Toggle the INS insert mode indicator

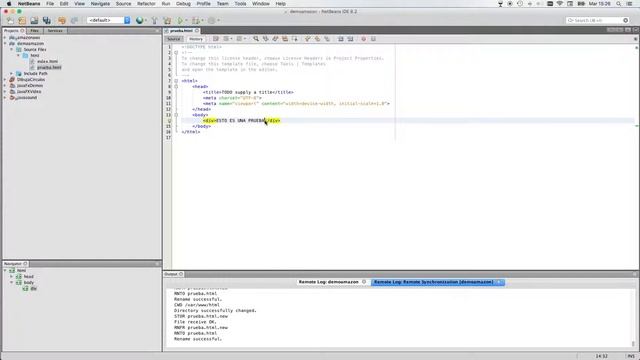point(631,356)
